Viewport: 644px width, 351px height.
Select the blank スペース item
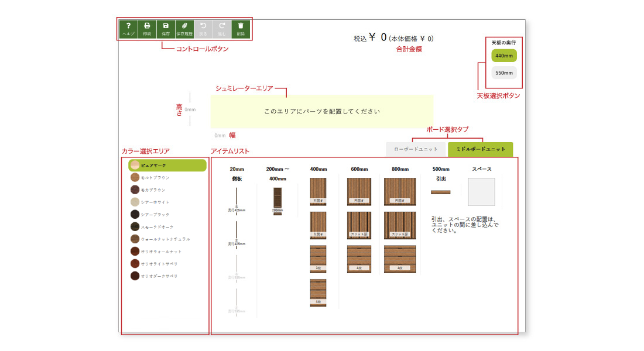coord(481,192)
